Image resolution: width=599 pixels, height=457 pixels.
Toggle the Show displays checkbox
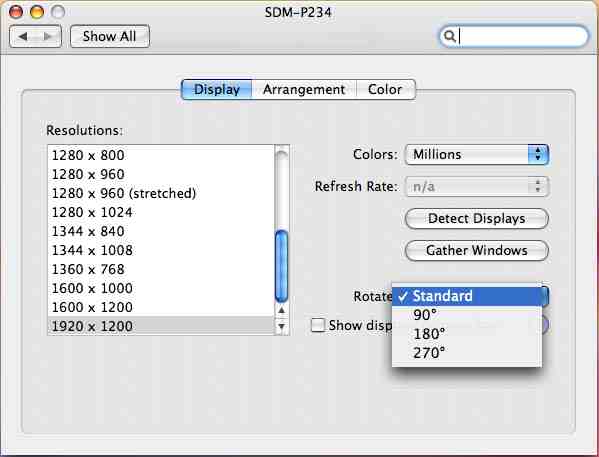[x=318, y=325]
